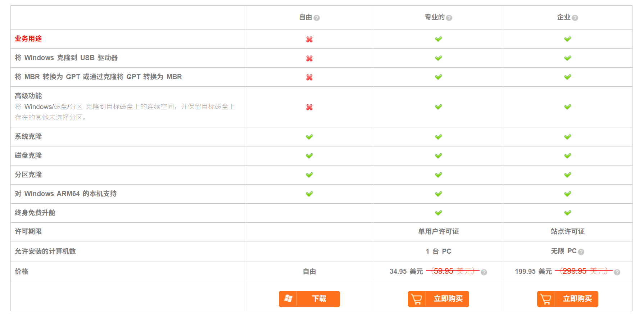This screenshot has width=644, height=317.
Task: Click red cross for MBR 转换为 GPT row
Action: [x=309, y=77]
